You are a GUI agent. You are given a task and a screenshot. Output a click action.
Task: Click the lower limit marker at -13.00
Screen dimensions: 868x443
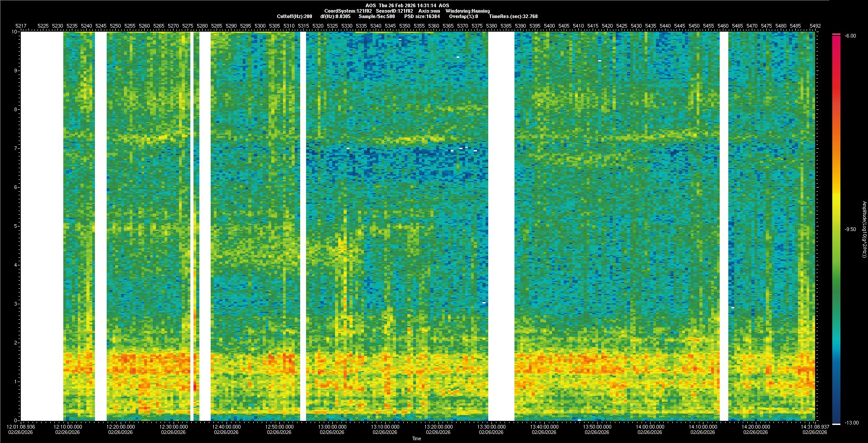coord(836,424)
